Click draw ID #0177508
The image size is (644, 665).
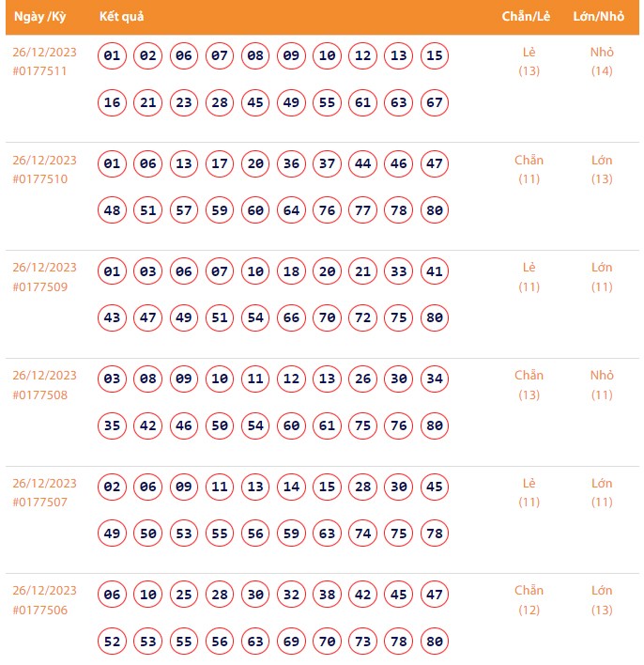39,394
